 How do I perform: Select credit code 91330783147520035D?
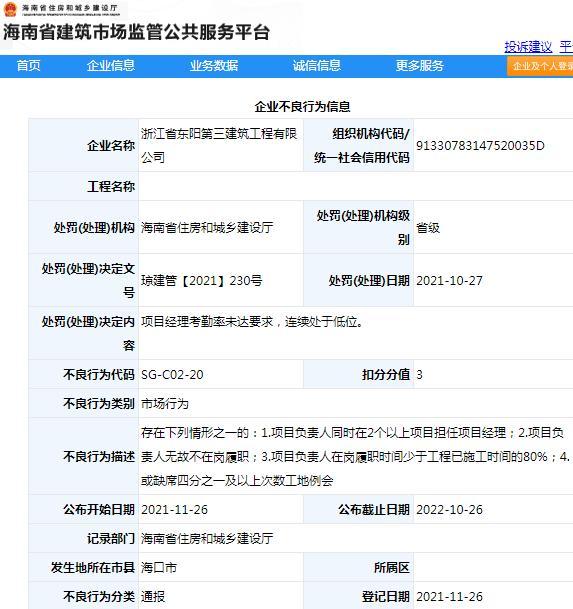480,146
